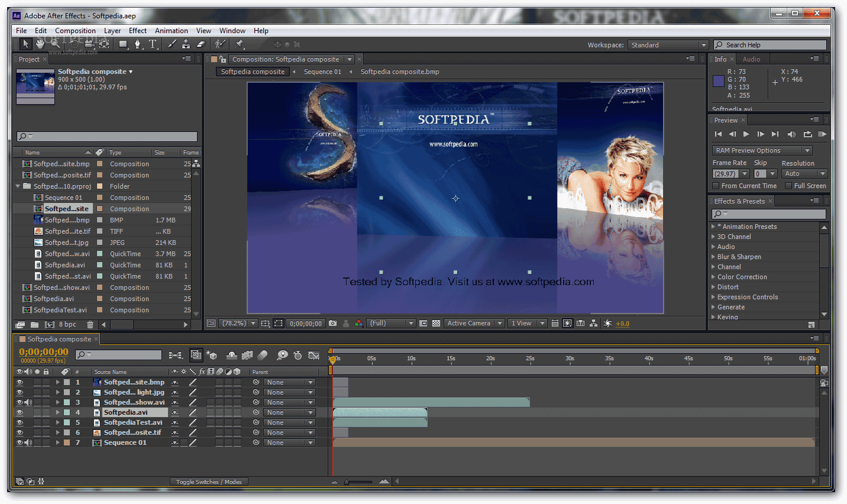Image resolution: width=847 pixels, height=504 pixels.
Task: Select the Rectangle mask tool
Action: (x=123, y=44)
